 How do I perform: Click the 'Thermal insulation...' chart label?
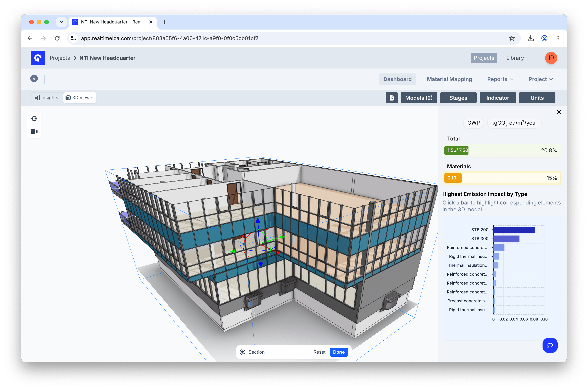pos(468,265)
